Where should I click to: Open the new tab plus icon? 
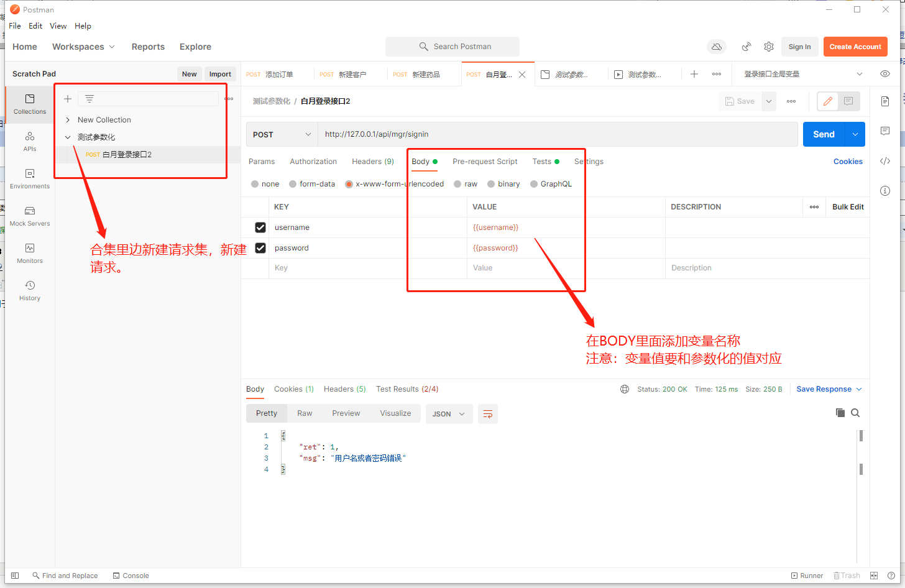click(x=694, y=74)
